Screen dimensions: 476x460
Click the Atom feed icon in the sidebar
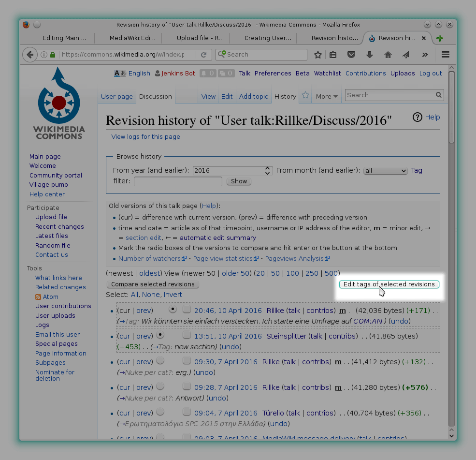click(38, 297)
